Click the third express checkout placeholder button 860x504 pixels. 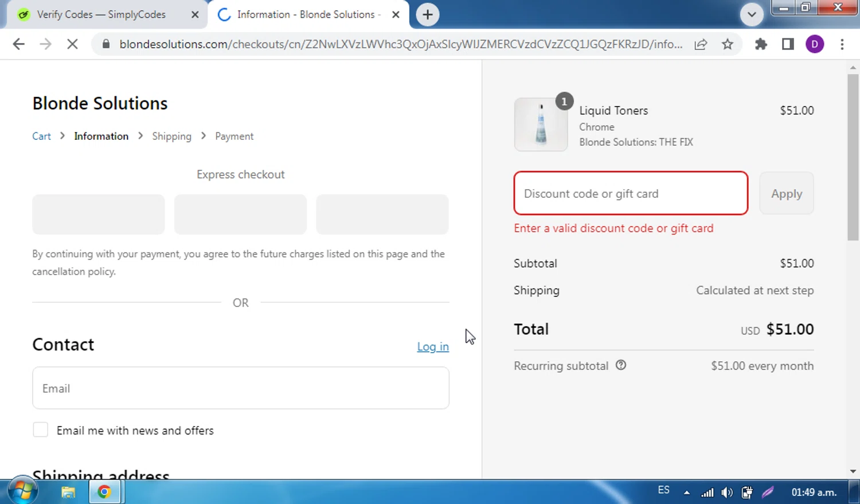(382, 214)
